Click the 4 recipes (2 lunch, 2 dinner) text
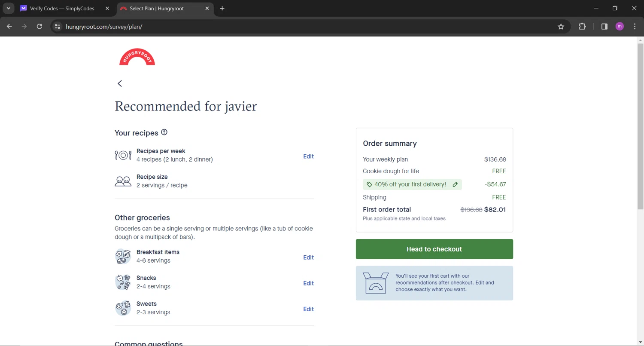The width and height of the screenshot is (644, 346). click(x=175, y=159)
